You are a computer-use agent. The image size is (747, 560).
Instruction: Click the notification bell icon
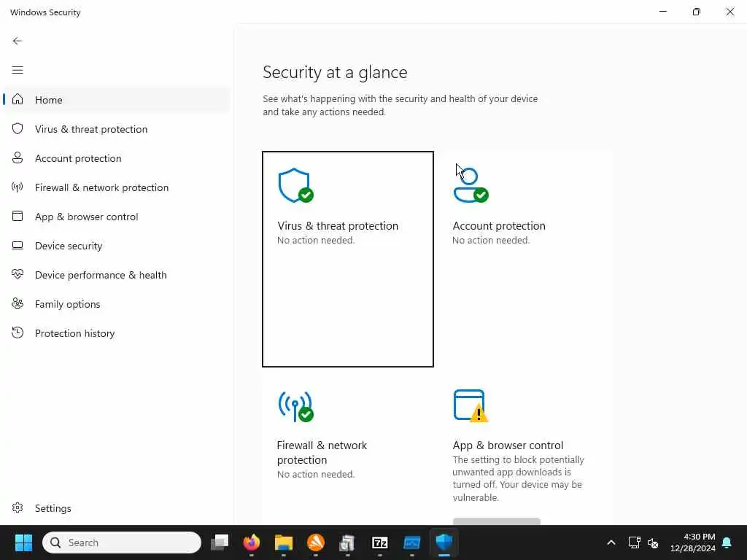click(727, 542)
